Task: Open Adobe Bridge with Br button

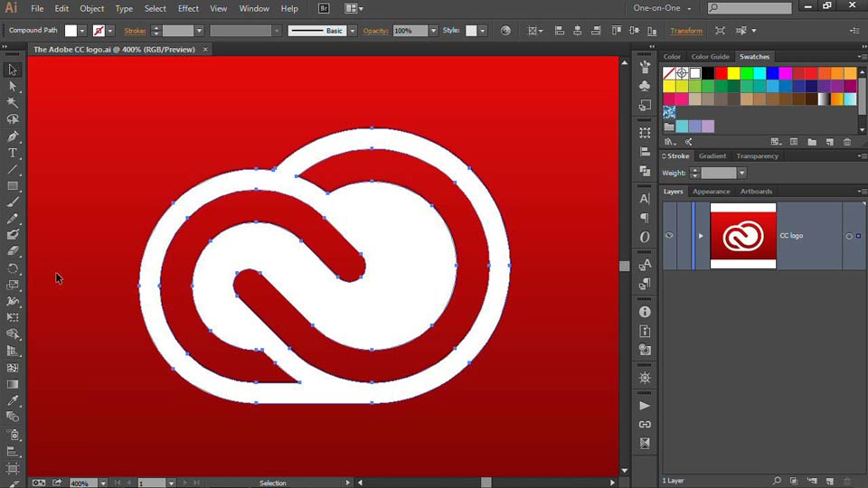Action: pyautogui.click(x=324, y=8)
